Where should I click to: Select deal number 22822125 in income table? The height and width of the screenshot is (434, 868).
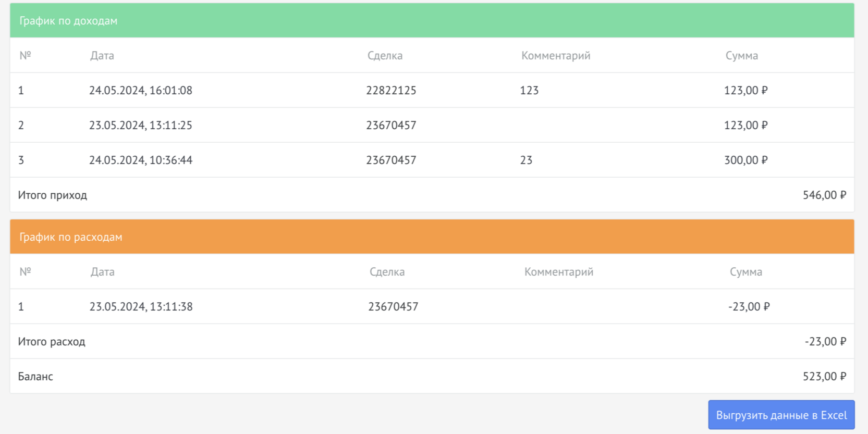click(391, 91)
